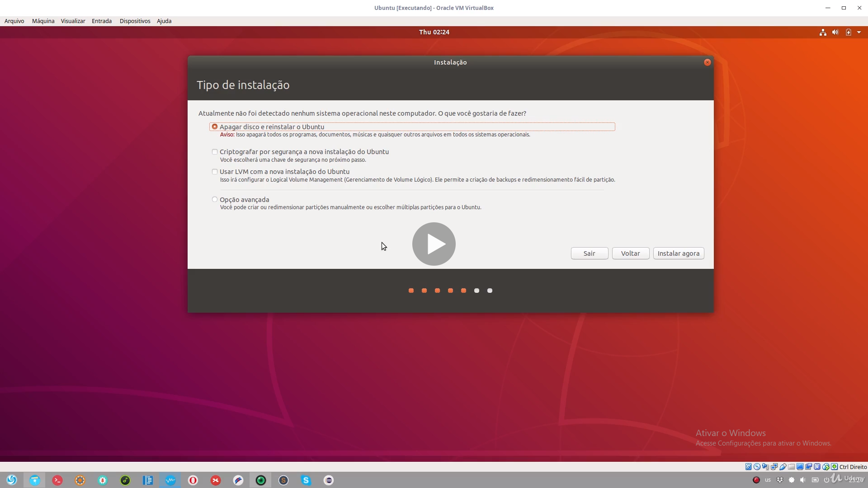
Task: Open the blue document editor taskbar icon
Action: (148, 480)
